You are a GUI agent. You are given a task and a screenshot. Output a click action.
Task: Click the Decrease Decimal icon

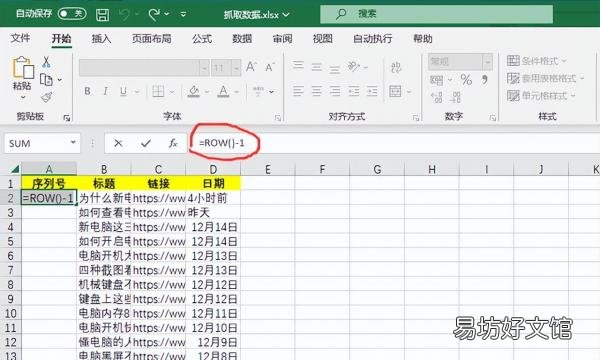coord(455,97)
